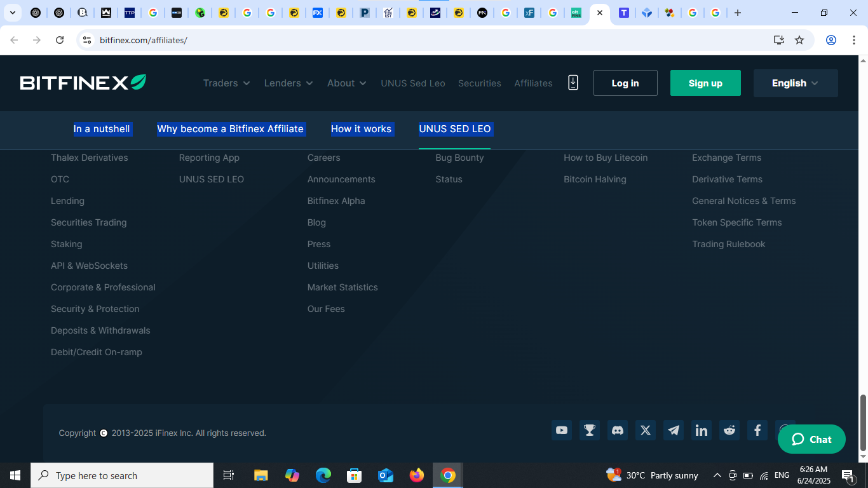The height and width of the screenshot is (488, 868).
Task: Open Token Specific Terms footer link
Action: click(x=737, y=222)
